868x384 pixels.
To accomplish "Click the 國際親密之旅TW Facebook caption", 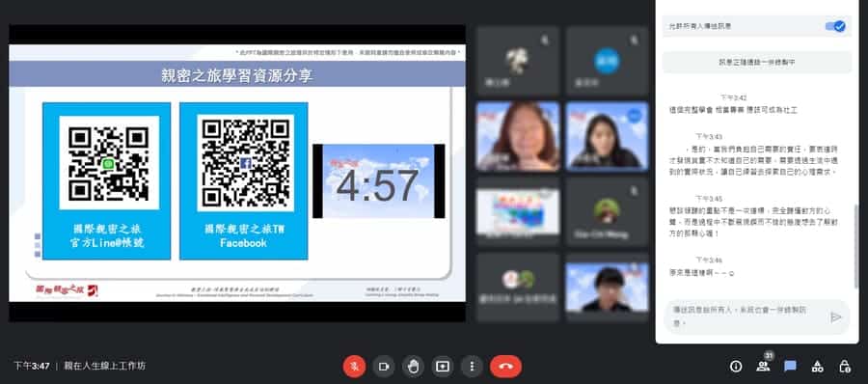I will (x=244, y=235).
